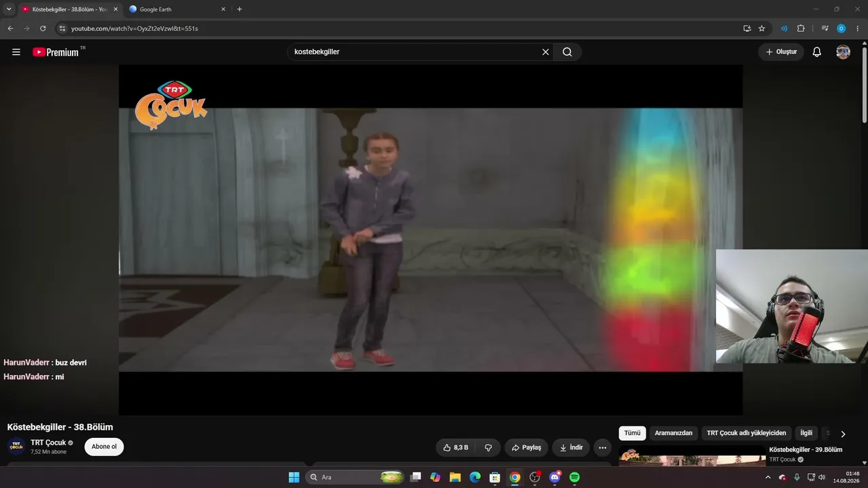Open Task View on the taskbar
868x488 pixels.
(416, 477)
